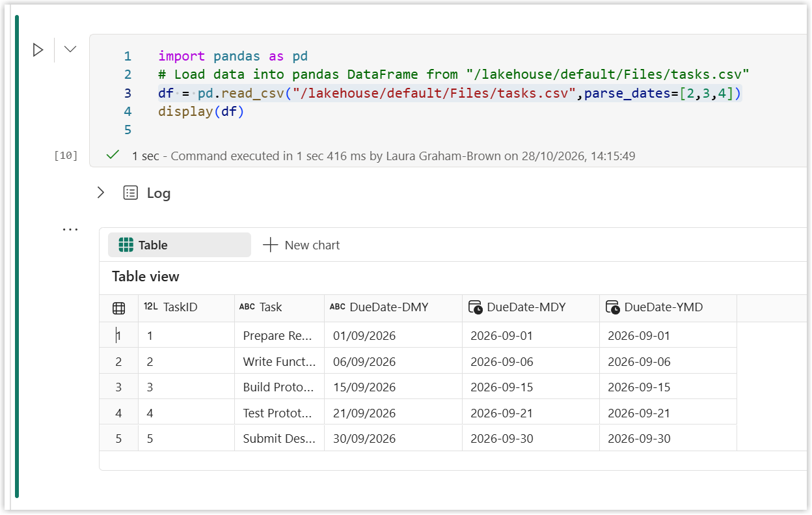Click the log list icon beside Log
The image size is (812, 515).
(131, 193)
